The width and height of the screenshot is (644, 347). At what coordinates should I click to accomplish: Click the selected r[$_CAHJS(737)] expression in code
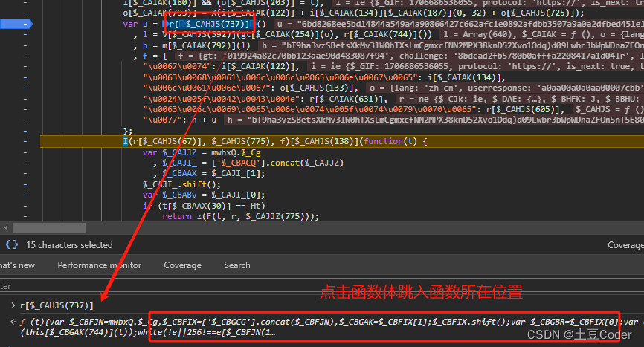[209, 25]
